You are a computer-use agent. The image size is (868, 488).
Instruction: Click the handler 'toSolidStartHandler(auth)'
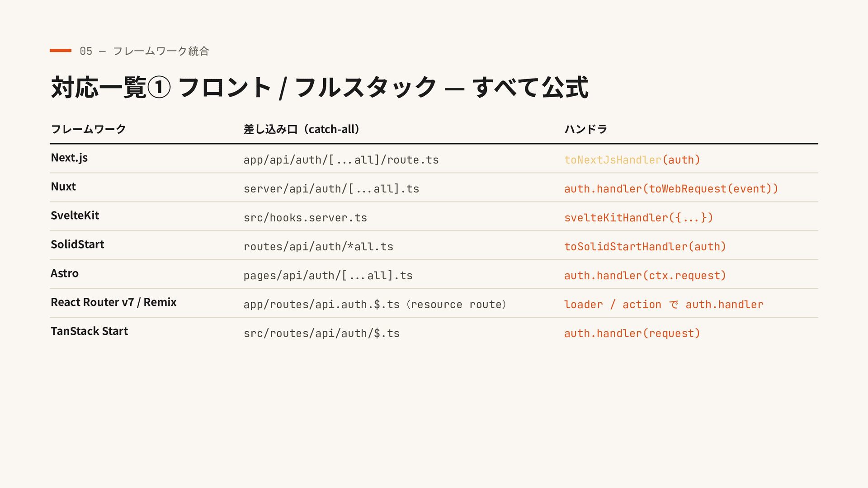pyautogui.click(x=645, y=247)
